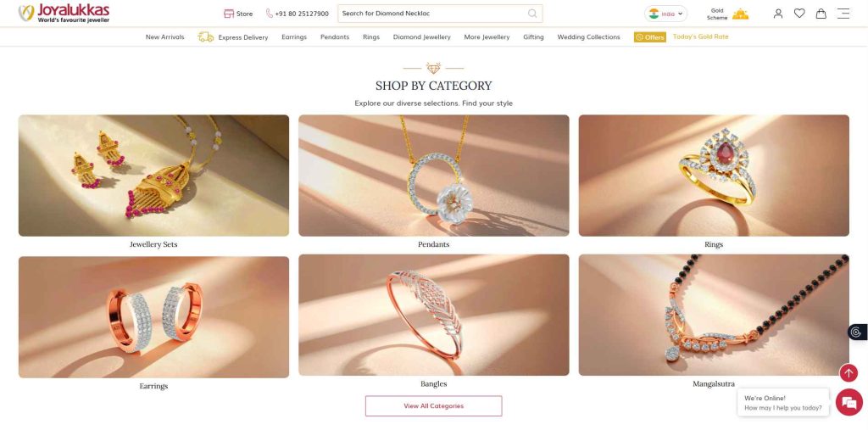Click the search magnifier icon
868x430 pixels.
[532, 14]
